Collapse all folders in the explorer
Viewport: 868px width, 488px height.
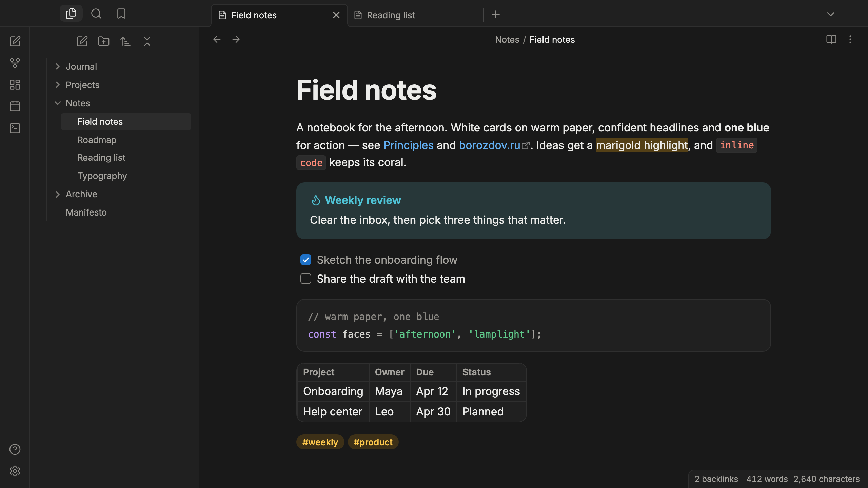(147, 41)
